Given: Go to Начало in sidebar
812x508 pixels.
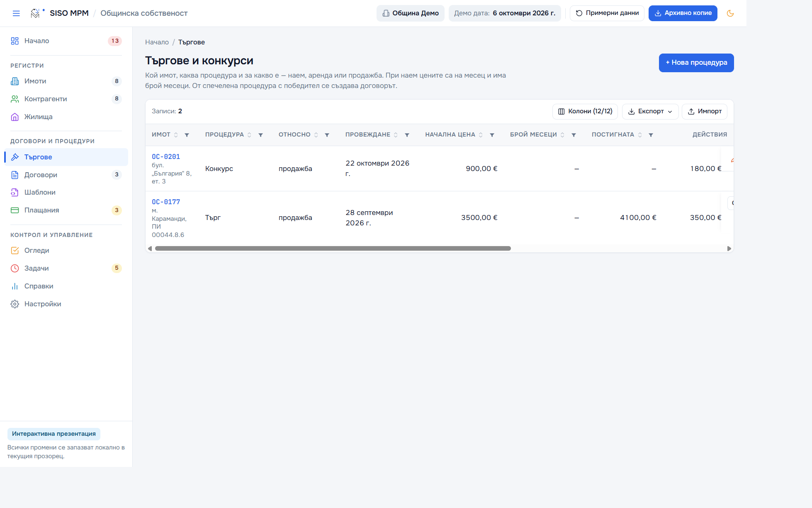Looking at the screenshot, I should tap(66, 41).
